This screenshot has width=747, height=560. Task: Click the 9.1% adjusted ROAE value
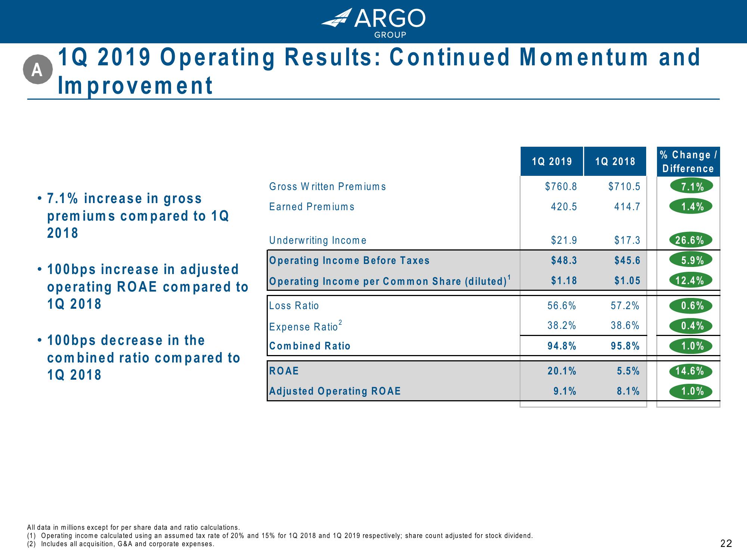pos(565,391)
